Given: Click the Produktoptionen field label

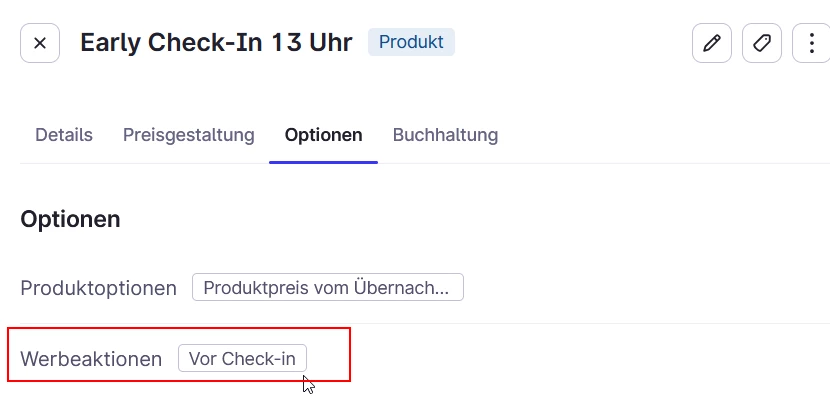Looking at the screenshot, I should click(98, 288).
